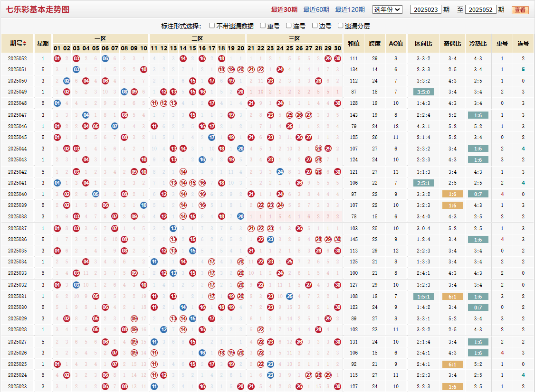The width and height of the screenshot is (535, 392).
Task: Select the 一区 zone header
Action: (100, 39)
